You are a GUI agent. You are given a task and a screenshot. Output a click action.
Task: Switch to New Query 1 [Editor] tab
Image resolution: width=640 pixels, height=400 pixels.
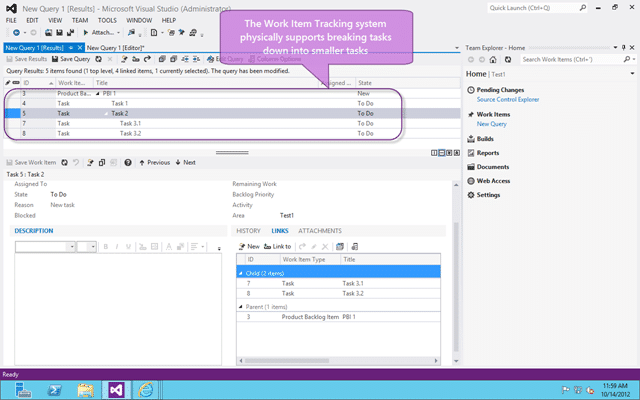pos(116,48)
